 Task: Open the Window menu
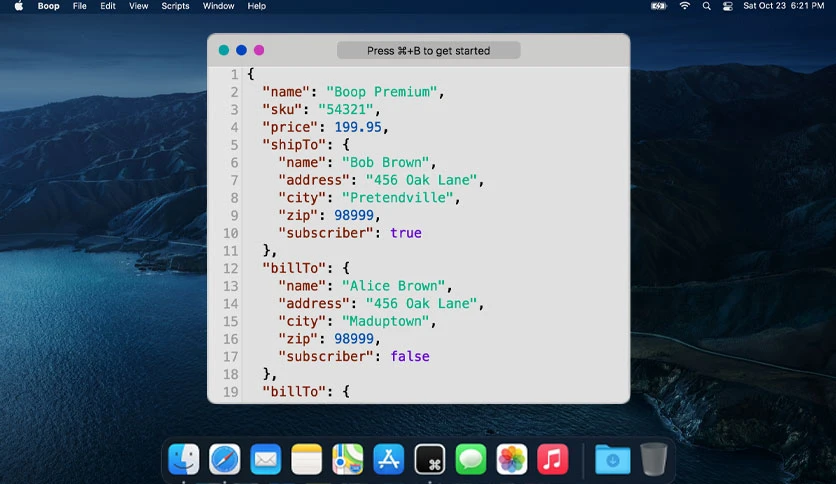click(218, 6)
